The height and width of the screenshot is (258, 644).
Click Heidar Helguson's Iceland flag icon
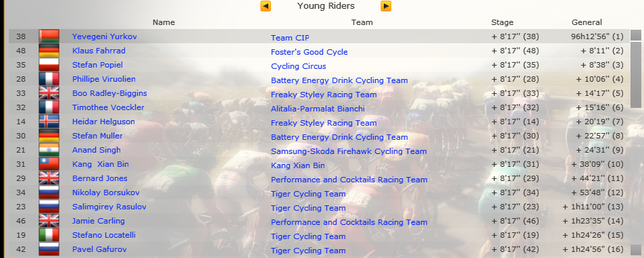49,122
